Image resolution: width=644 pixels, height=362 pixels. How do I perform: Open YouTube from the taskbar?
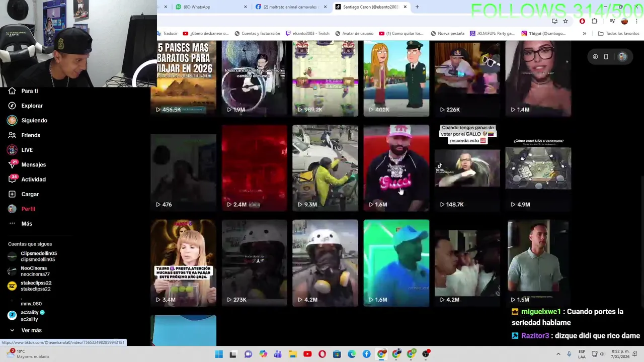pos(307,354)
